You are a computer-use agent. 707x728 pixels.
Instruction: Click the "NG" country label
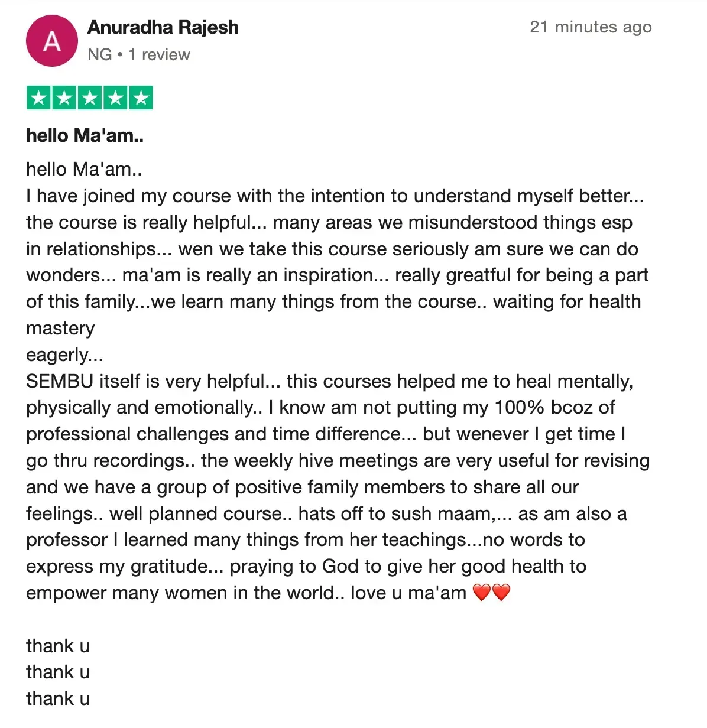point(99,55)
